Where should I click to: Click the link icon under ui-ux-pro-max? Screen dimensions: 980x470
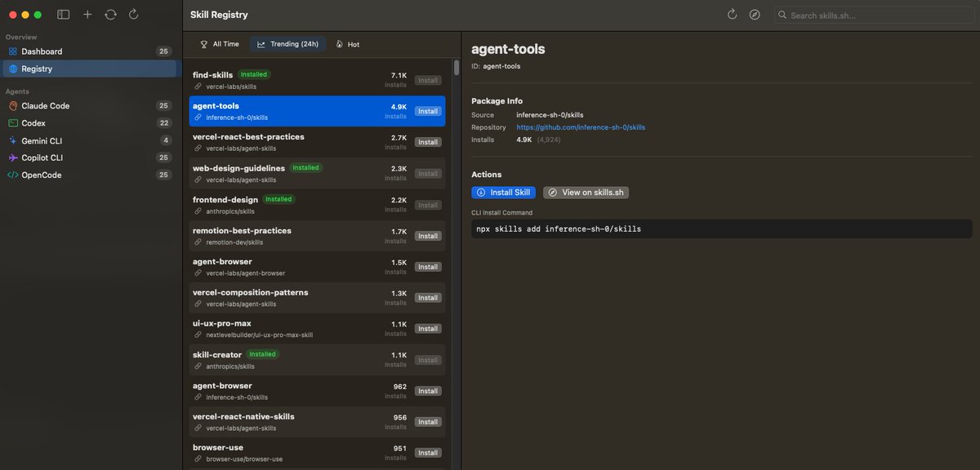pos(198,335)
